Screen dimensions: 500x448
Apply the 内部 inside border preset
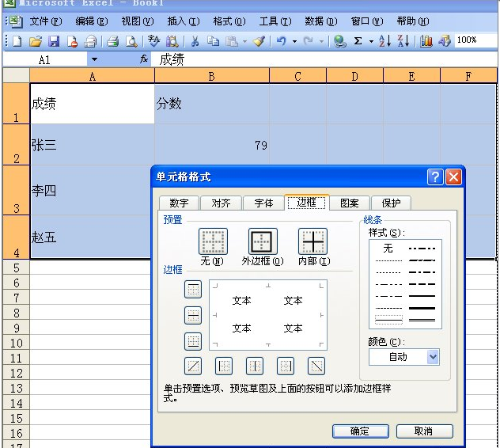point(312,241)
